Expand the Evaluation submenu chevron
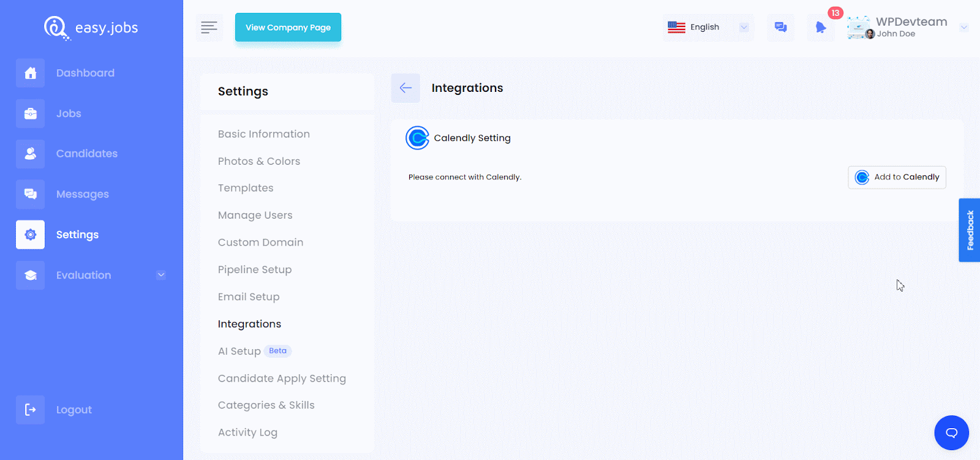Viewport: 980px width, 460px height. 161,275
